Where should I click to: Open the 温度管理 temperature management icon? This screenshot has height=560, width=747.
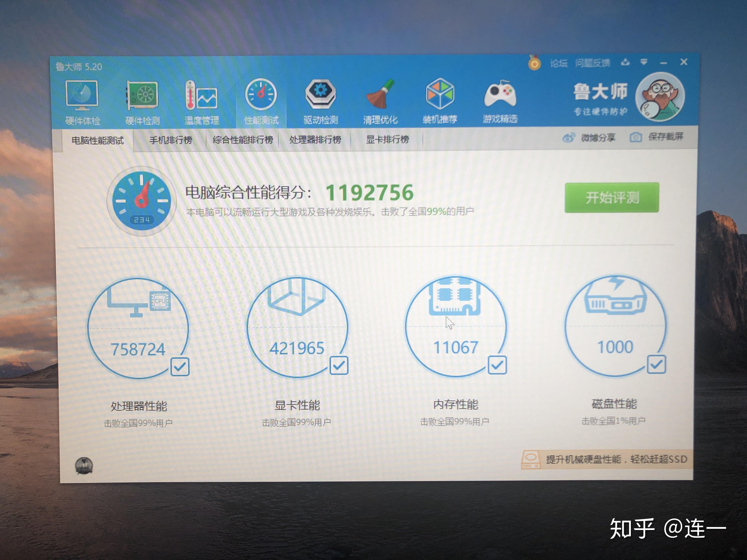click(202, 95)
